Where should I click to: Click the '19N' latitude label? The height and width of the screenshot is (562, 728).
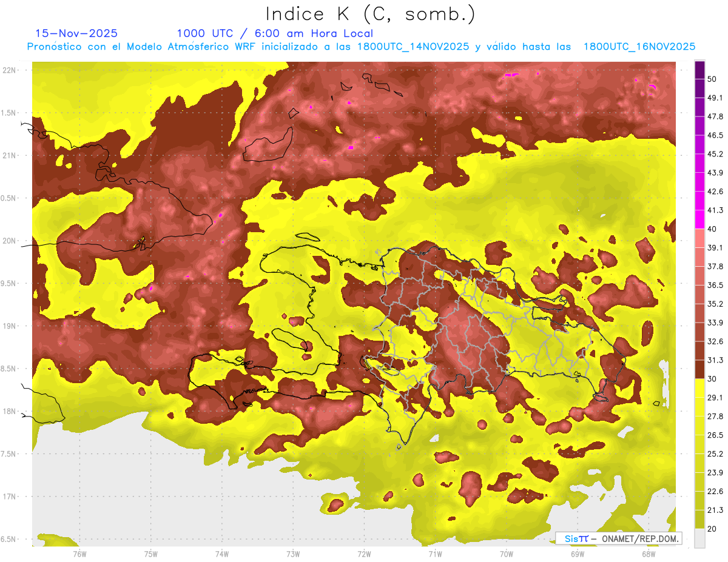pyautogui.click(x=10, y=326)
